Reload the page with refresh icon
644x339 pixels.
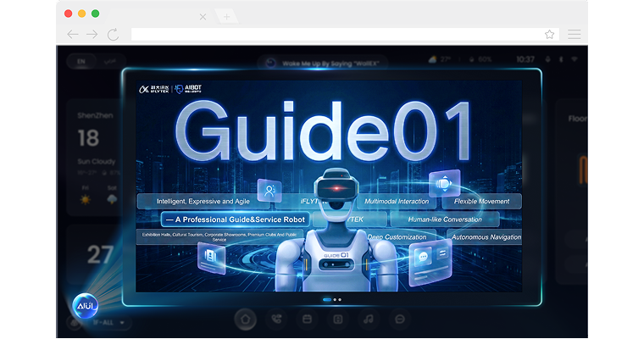tap(113, 34)
